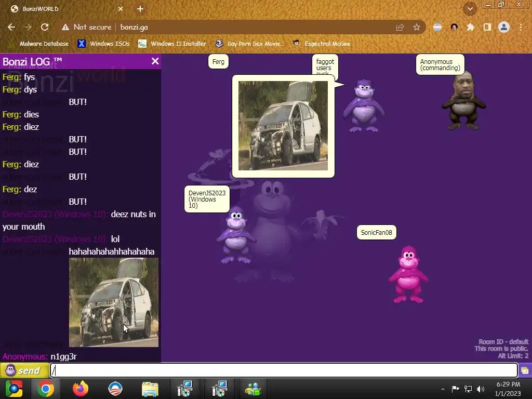
Task: Open the Chrome profile avatar
Action: point(504,27)
